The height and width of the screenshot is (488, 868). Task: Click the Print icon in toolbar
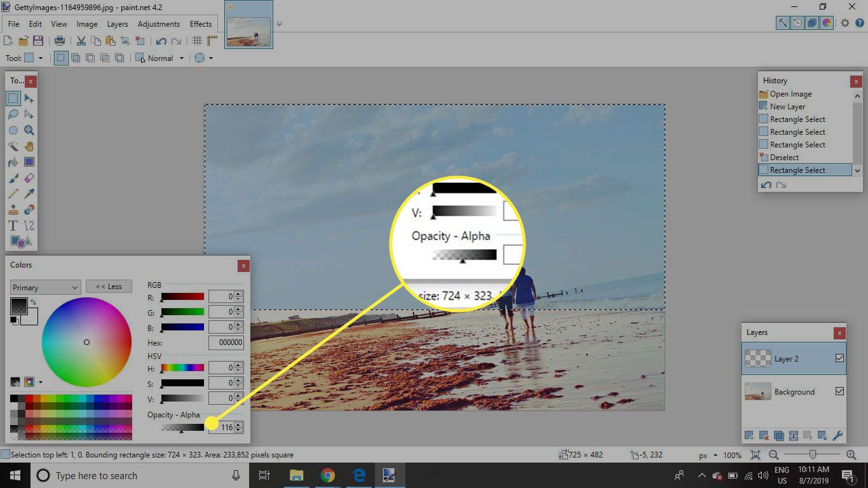[x=60, y=41]
